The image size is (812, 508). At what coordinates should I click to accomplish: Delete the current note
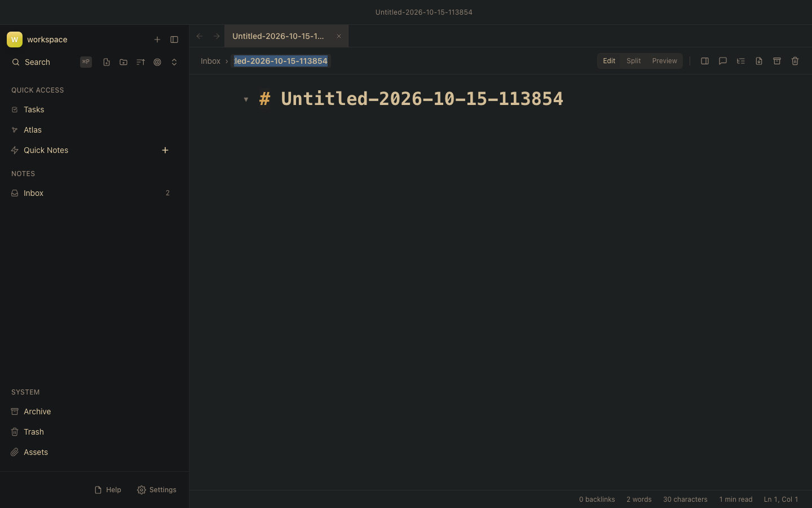click(795, 61)
